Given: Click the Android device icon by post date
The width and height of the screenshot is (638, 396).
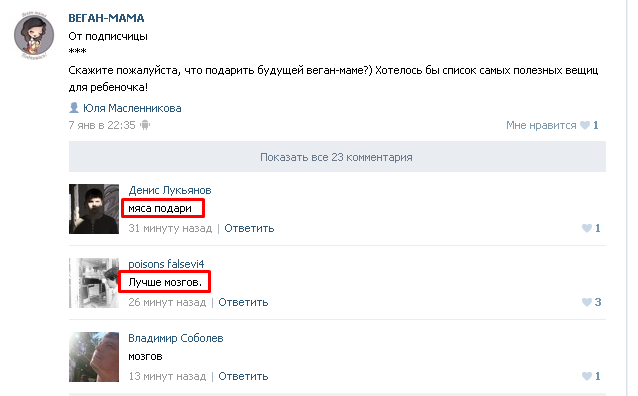Looking at the screenshot, I should point(145,125).
